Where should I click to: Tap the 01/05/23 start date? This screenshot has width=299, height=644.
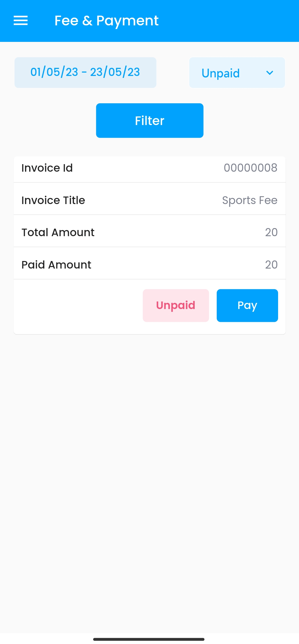(x=54, y=72)
